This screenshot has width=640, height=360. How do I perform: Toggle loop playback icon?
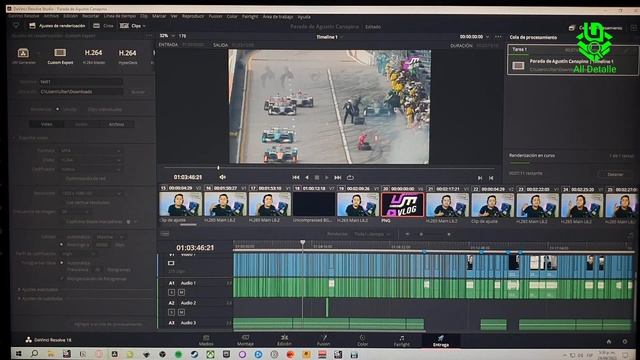click(x=350, y=178)
